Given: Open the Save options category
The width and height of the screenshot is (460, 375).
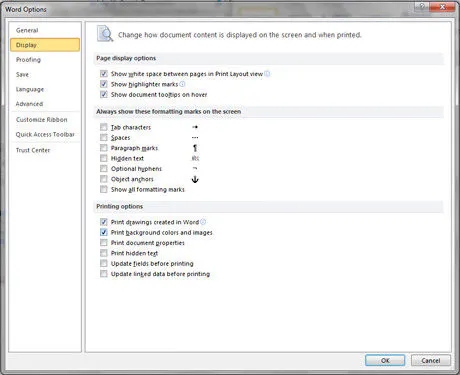Looking at the screenshot, I should click(45, 75).
